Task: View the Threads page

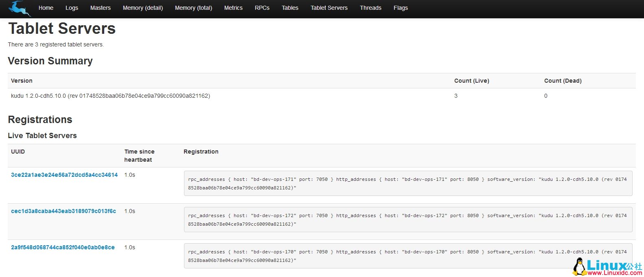Action: coord(370,8)
